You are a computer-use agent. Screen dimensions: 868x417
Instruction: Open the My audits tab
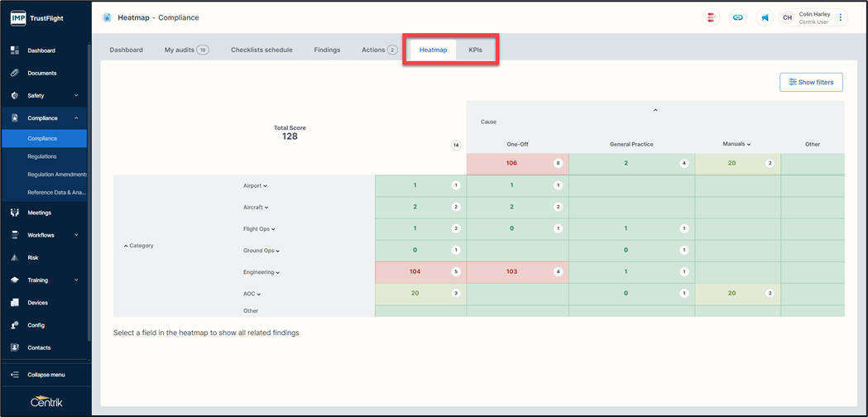(185, 50)
